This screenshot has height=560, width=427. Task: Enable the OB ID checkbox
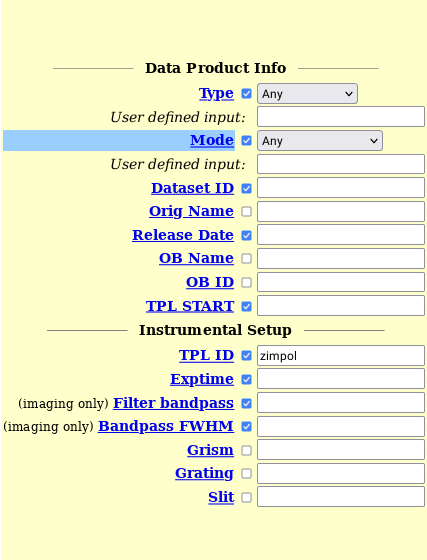[246, 282]
